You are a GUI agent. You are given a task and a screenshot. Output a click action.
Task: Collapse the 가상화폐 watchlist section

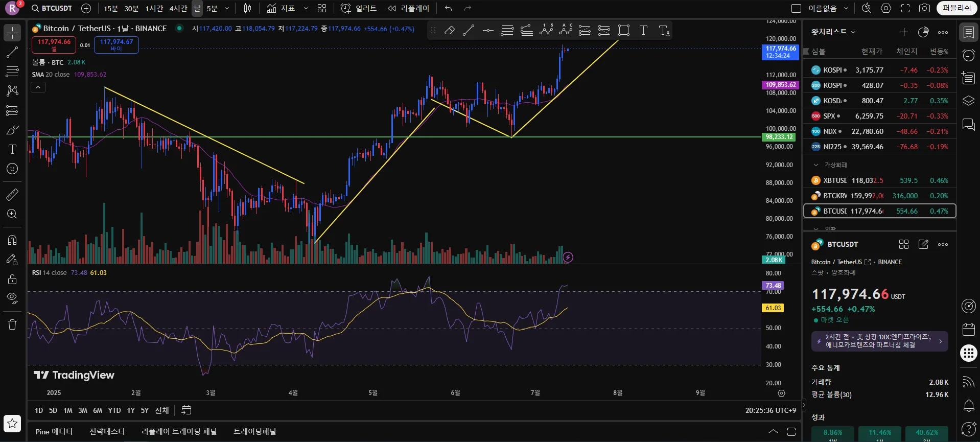pyautogui.click(x=816, y=165)
